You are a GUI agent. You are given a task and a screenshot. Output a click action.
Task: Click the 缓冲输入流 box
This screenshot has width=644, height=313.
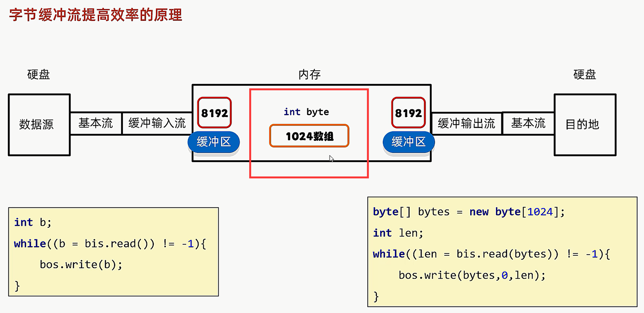pos(157,123)
